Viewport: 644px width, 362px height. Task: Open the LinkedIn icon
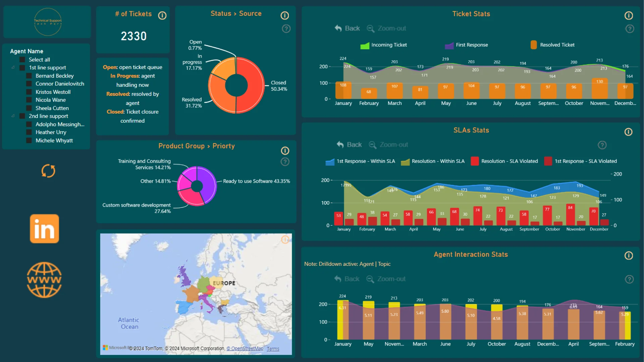[x=44, y=229]
